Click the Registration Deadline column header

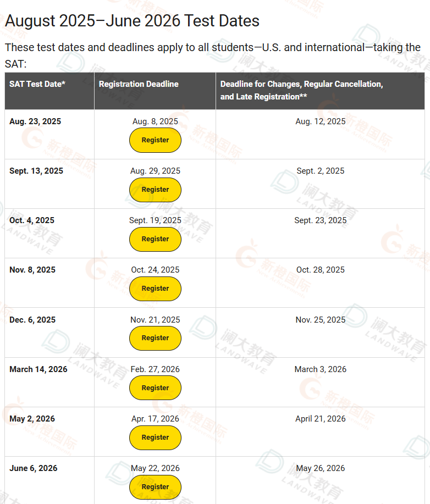(139, 84)
